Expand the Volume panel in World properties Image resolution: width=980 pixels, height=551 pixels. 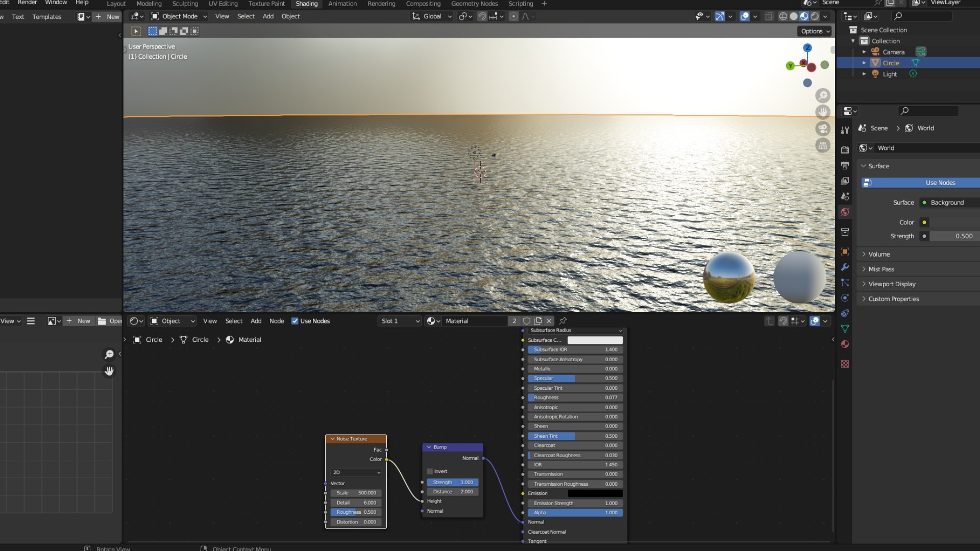(878, 254)
